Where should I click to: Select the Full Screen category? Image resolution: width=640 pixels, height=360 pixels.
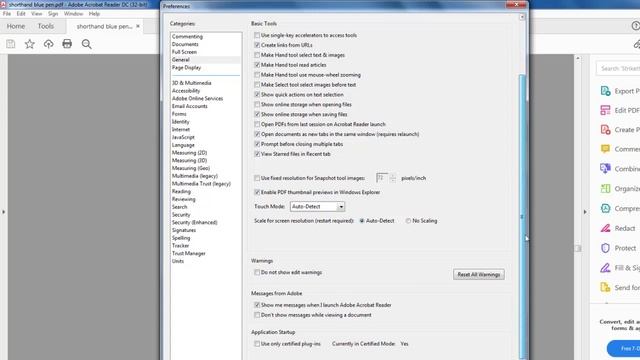coord(184,52)
